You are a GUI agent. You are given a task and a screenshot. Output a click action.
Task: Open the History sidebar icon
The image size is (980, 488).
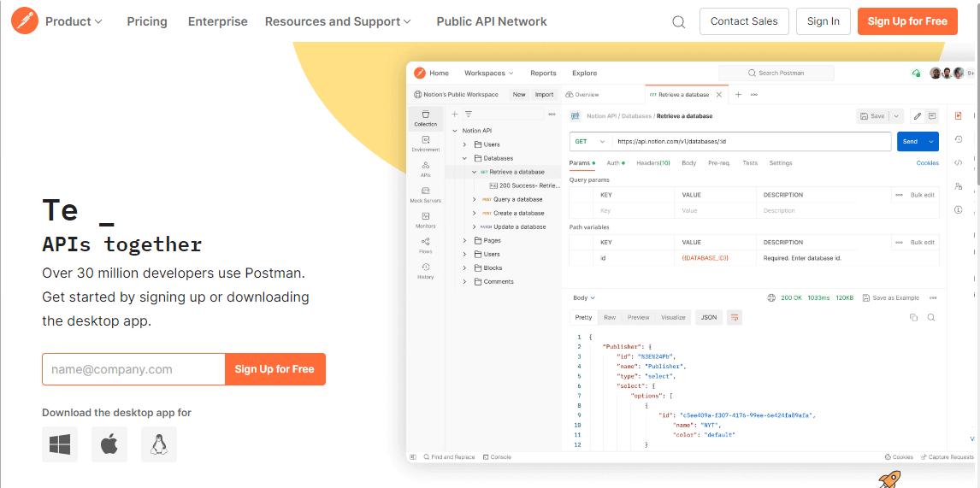(x=426, y=271)
